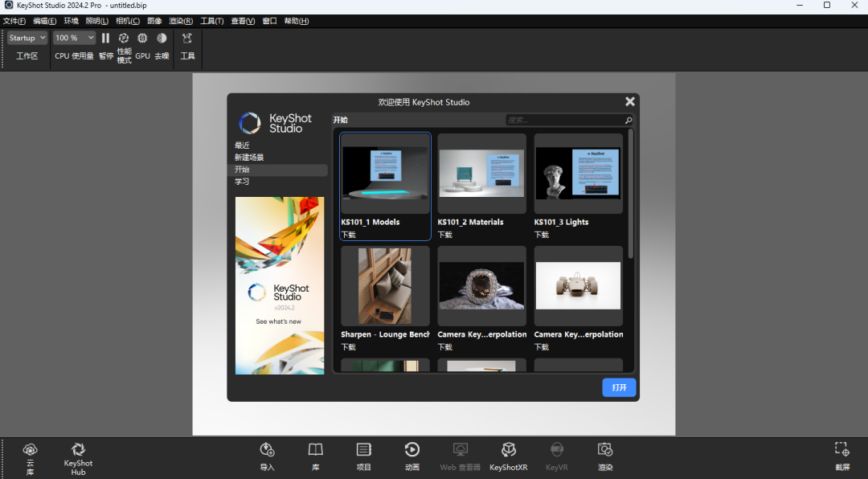868x479 pixels.
Task: Open the Tools (工具) ribbon icon
Action: 187,39
